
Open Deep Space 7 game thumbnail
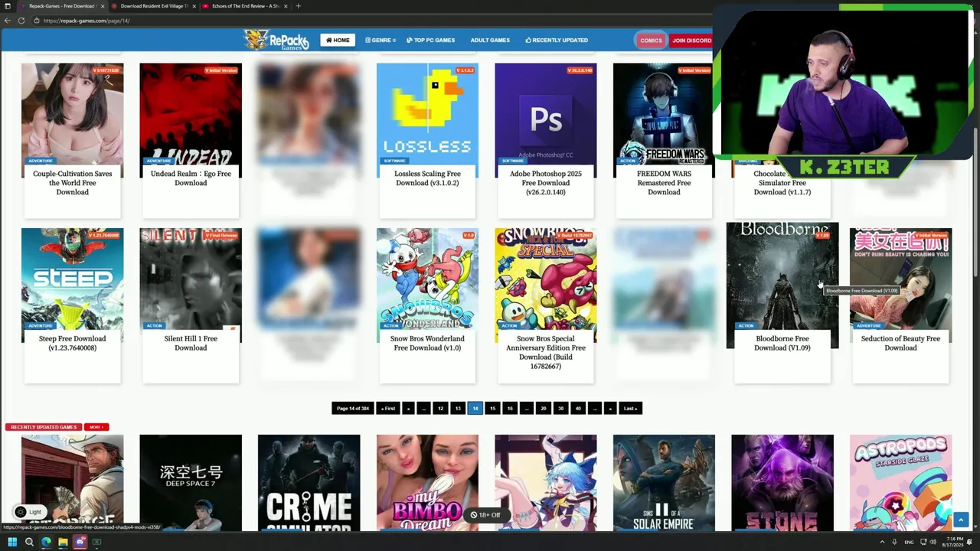191,483
